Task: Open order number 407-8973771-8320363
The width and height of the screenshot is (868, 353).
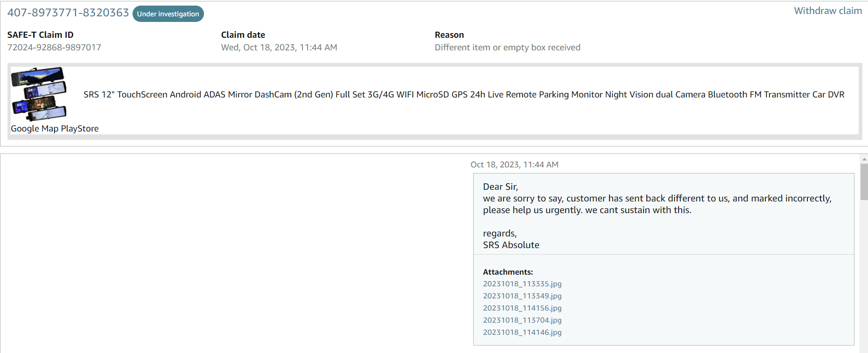Action: coord(68,13)
